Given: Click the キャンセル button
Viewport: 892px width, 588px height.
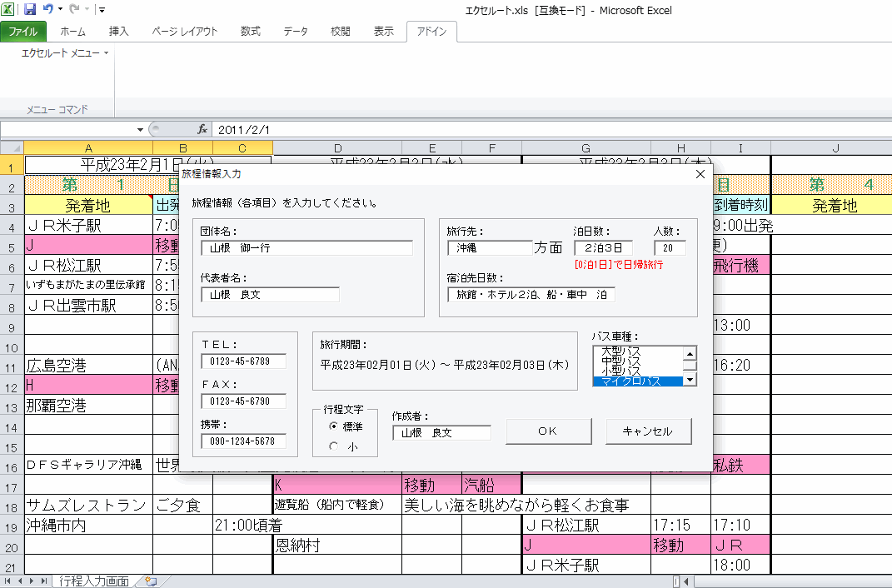Looking at the screenshot, I should pos(649,431).
